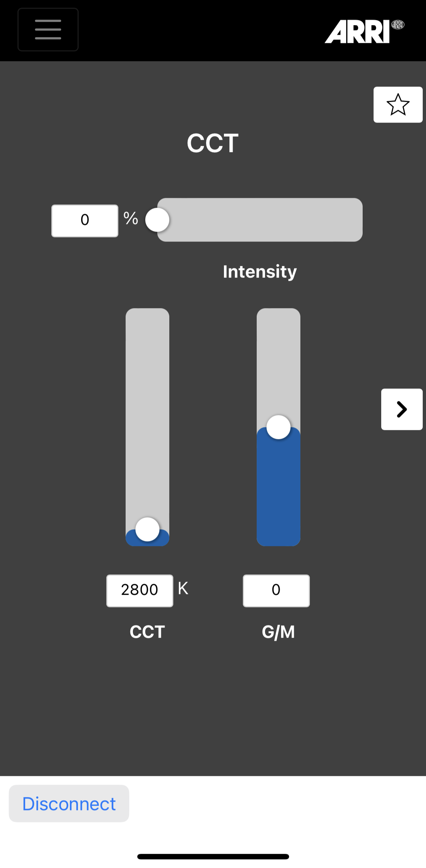The height and width of the screenshot is (868, 426).
Task: Open the hamburger menu
Action: pyautogui.click(x=48, y=29)
